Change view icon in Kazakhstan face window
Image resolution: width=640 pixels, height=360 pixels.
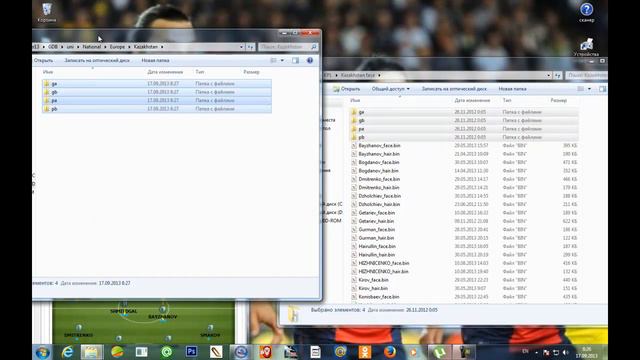click(581, 89)
